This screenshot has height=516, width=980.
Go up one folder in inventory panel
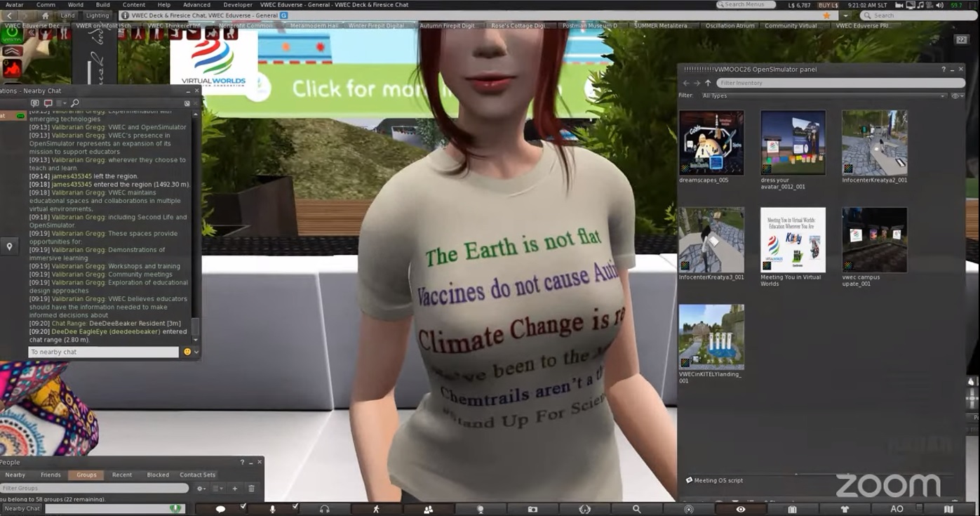pos(708,83)
